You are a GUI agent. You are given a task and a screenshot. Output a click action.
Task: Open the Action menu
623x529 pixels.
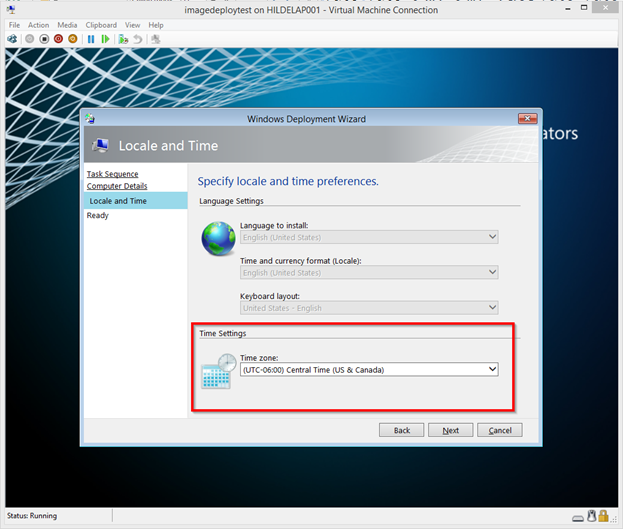39,25
